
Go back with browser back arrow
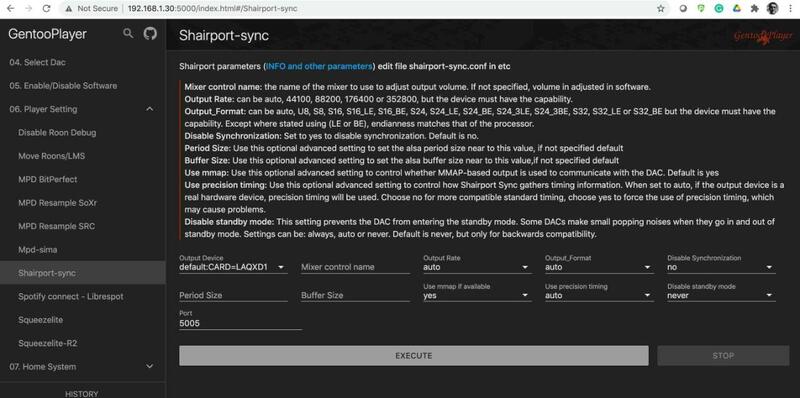pyautogui.click(x=11, y=9)
